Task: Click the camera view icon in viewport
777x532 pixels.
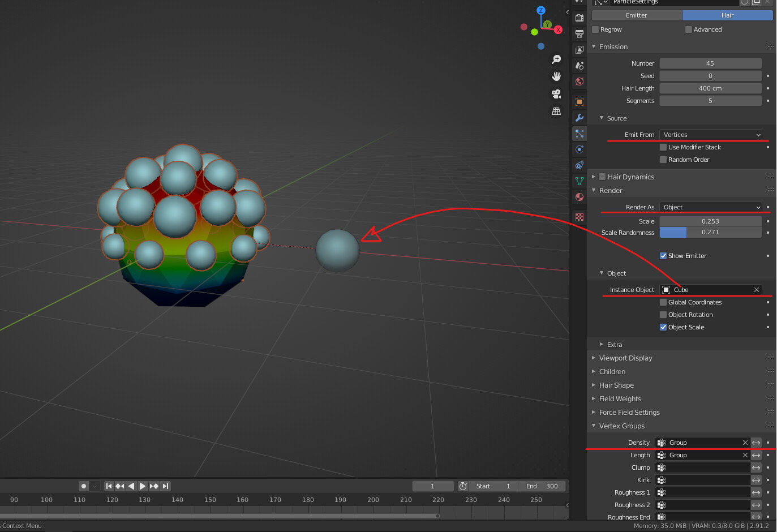Action: pos(556,94)
